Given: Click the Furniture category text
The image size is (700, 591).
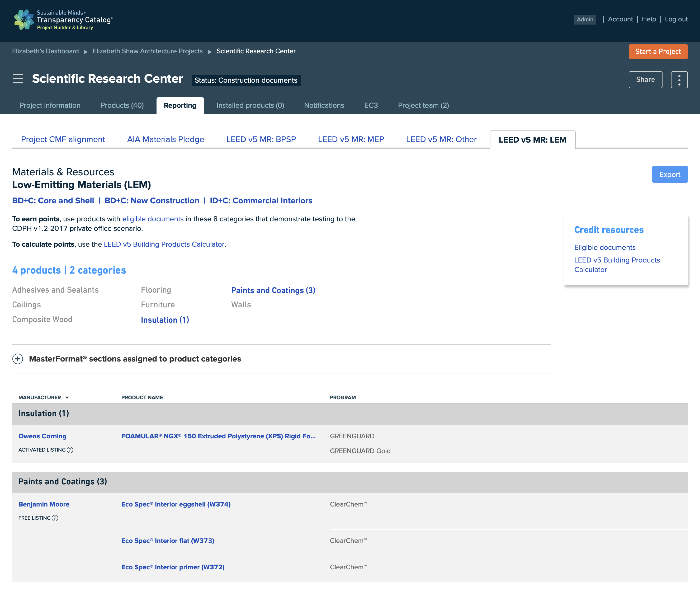Looking at the screenshot, I should 158,305.
